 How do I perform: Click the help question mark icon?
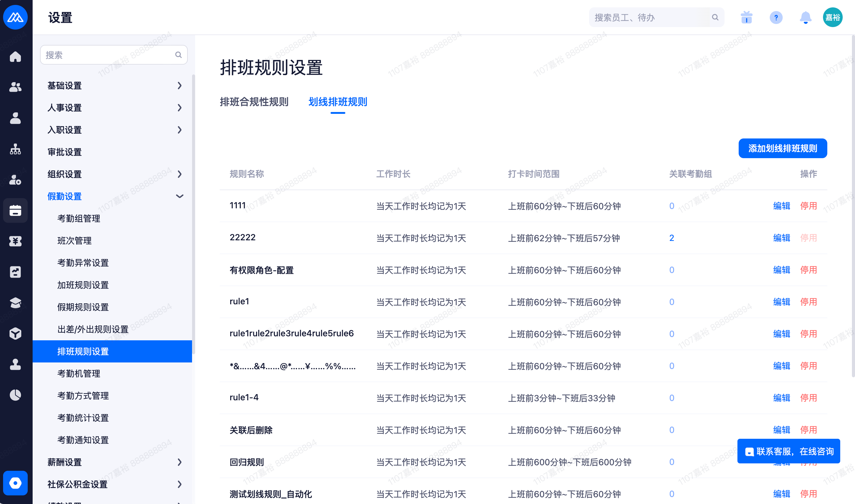(x=776, y=17)
